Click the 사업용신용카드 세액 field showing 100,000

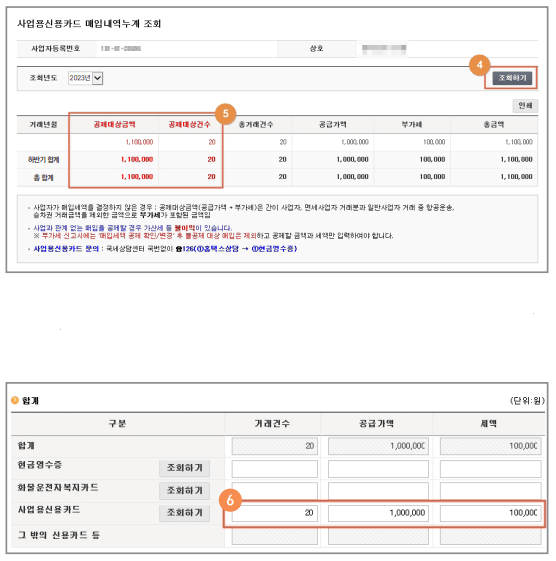[x=491, y=513]
